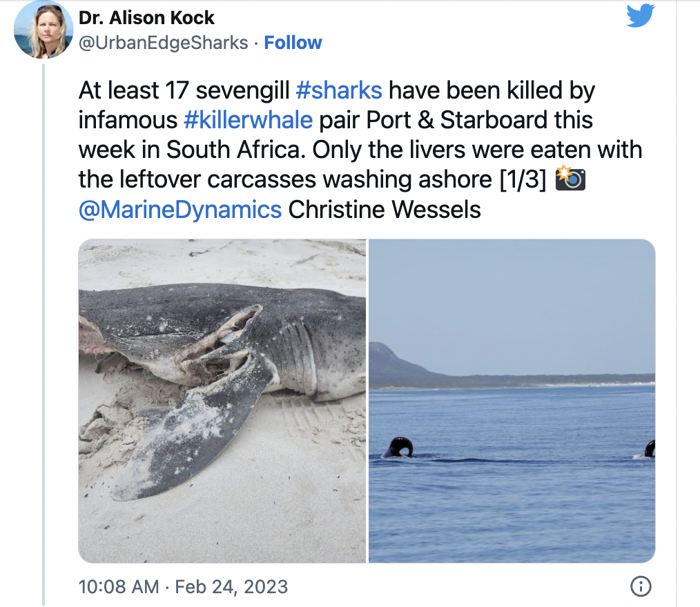Click the left orca dorsal fin in the water
This screenshot has width=700, height=607.
399,448
